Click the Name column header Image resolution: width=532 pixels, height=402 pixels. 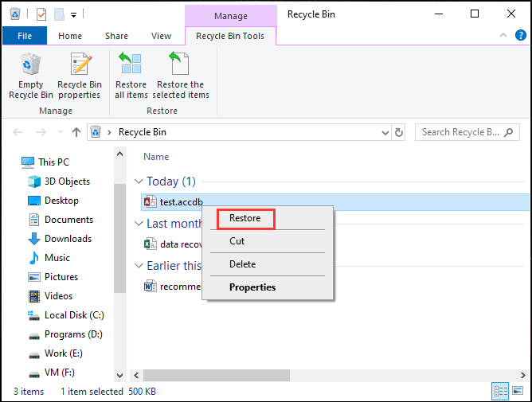156,157
